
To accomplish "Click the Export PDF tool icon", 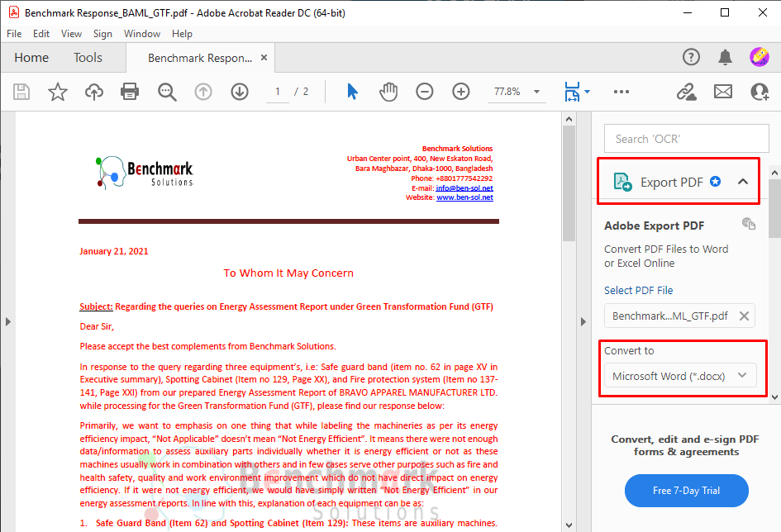I will coord(622,182).
